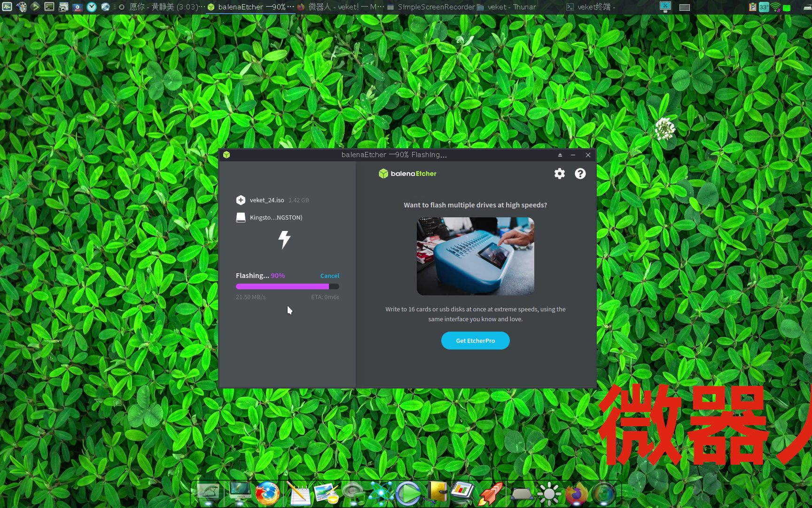
Task: Click the clipboard P tray icon
Action: tap(752, 7)
